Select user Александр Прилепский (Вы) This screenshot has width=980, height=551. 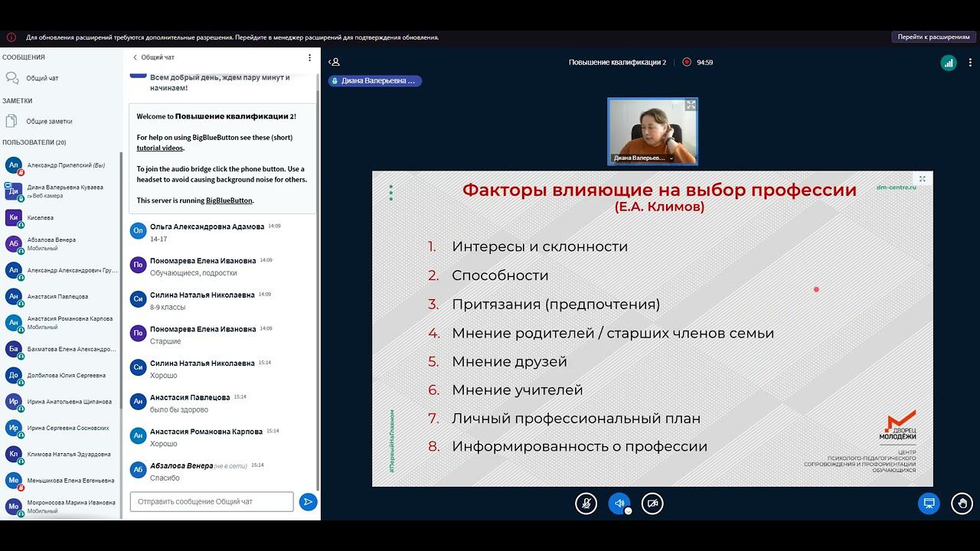[61, 165]
